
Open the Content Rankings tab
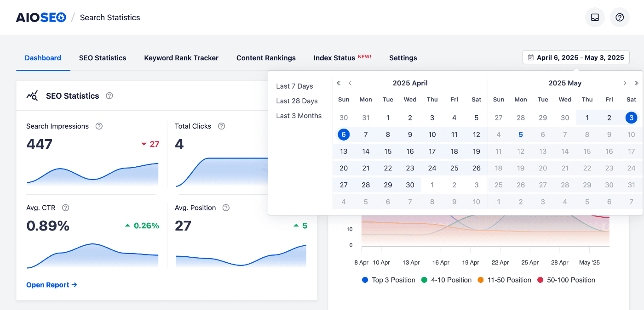[x=266, y=58]
